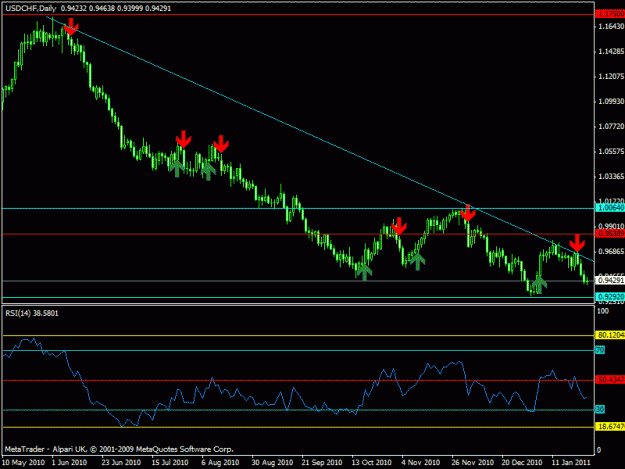
Task: Select the red 50.4347 RSI level label
Action: pyautogui.click(x=610, y=380)
